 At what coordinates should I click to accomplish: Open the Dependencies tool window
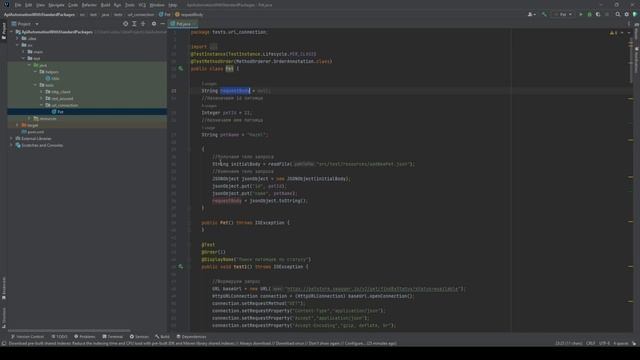coord(191,337)
